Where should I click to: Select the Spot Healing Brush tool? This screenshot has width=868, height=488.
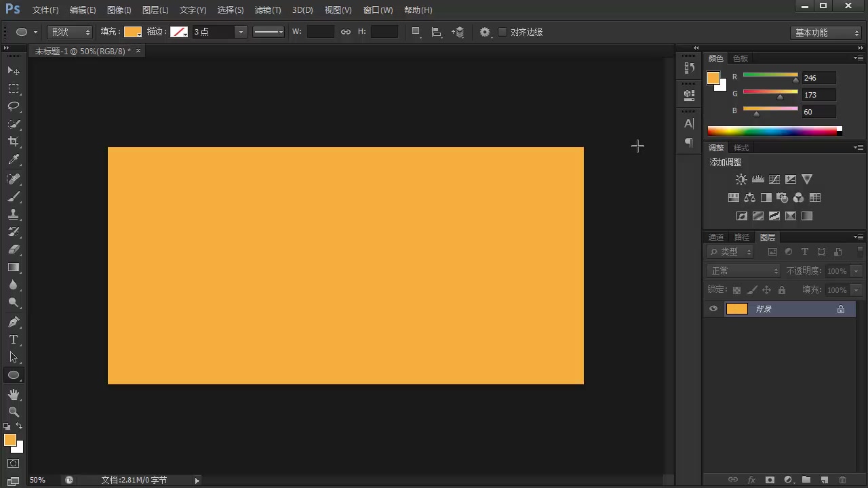[x=14, y=179]
